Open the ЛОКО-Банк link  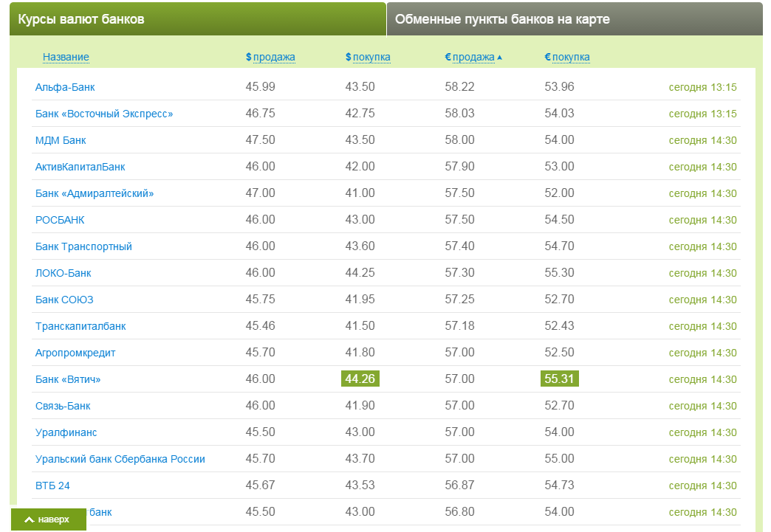(x=64, y=272)
